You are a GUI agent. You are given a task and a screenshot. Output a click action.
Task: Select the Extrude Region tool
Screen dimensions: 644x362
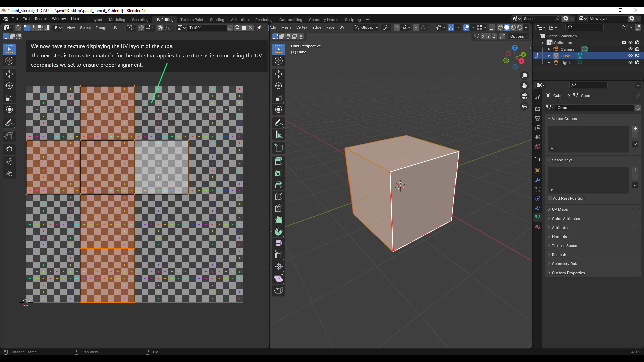tap(279, 161)
